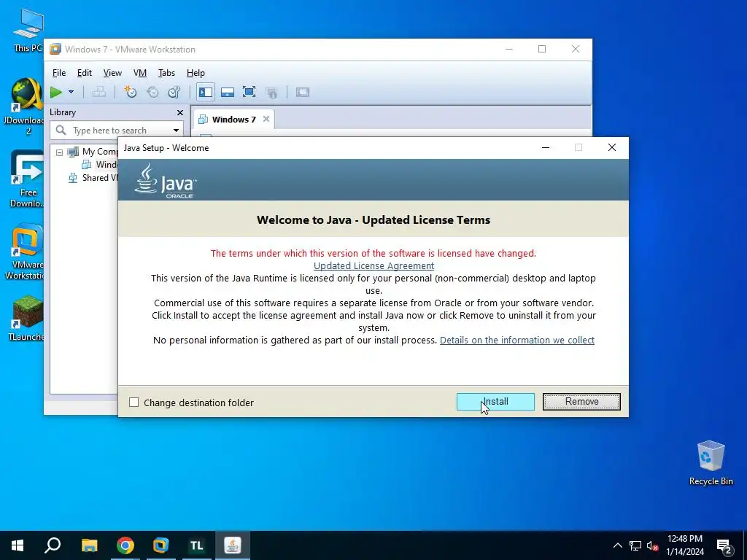Select the Recycle Bin desktop icon
The width and height of the screenshot is (747, 560).
pos(711,462)
